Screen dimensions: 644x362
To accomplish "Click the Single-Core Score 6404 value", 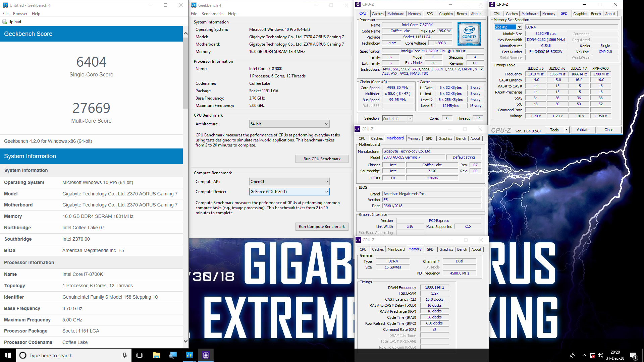I will pos(91,62).
